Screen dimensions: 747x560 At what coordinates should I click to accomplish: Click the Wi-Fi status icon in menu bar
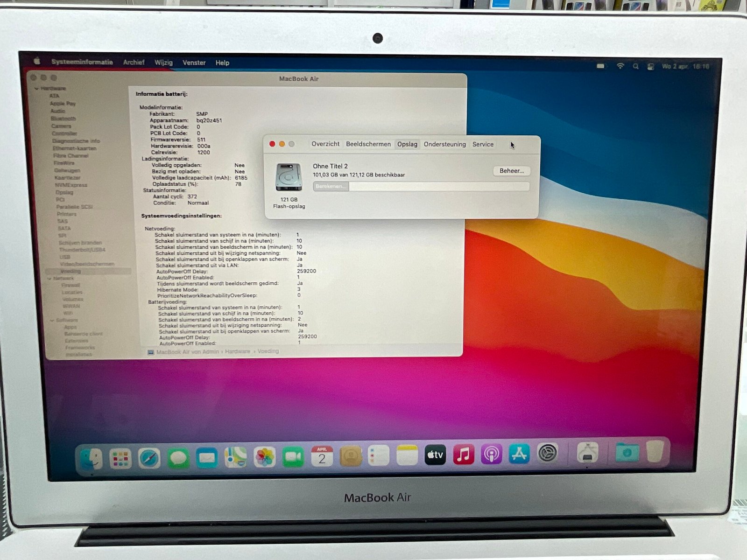(x=620, y=66)
